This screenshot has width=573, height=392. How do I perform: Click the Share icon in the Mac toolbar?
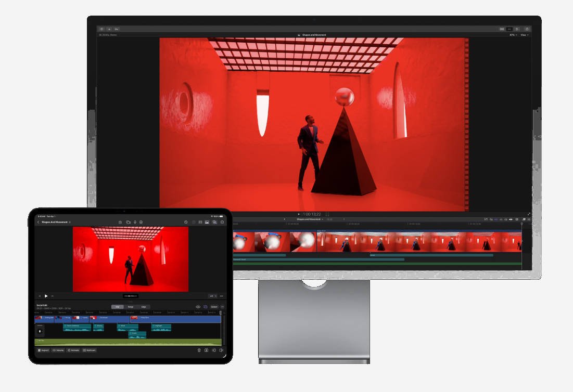point(527,29)
